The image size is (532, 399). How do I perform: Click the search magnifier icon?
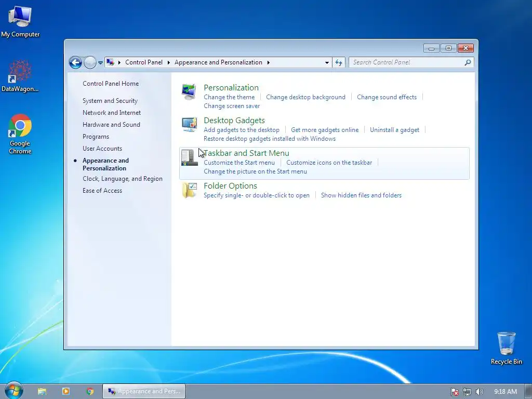(x=468, y=62)
